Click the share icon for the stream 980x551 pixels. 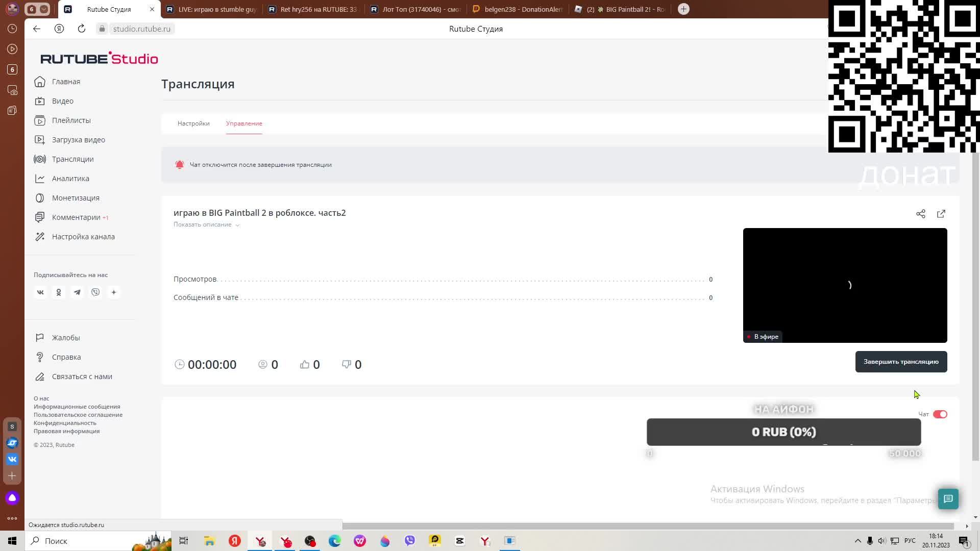(920, 214)
